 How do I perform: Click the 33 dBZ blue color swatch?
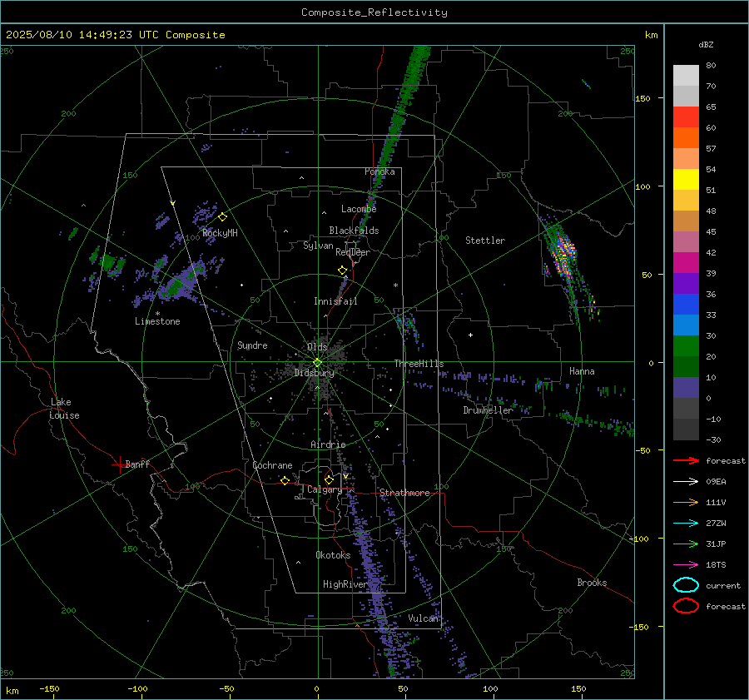pos(686,304)
